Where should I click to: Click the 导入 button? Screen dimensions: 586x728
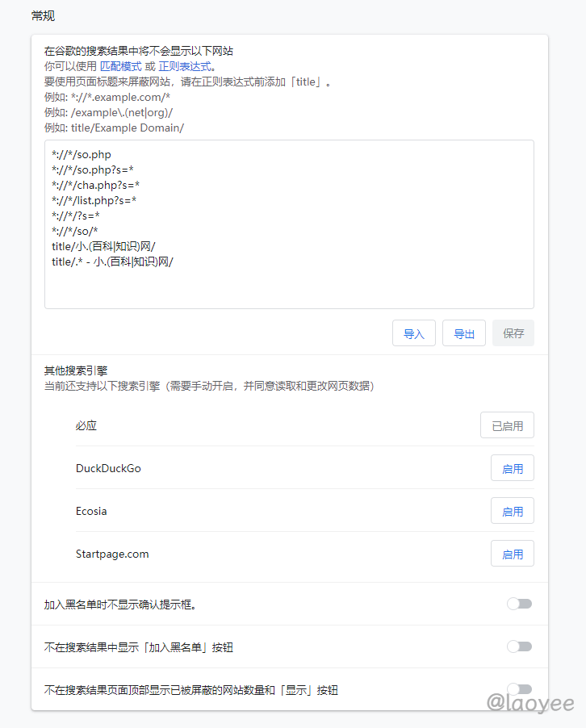point(413,333)
